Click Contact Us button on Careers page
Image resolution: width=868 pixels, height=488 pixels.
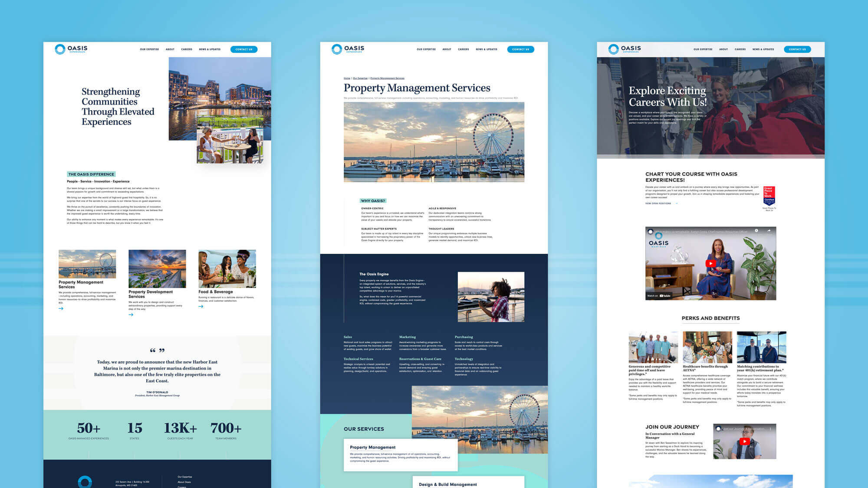click(x=797, y=49)
